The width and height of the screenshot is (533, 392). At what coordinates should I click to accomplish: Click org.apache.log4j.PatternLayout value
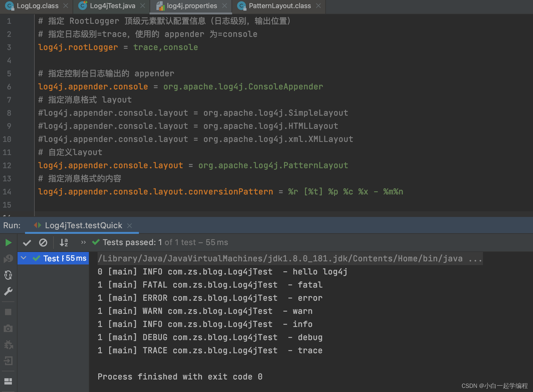pos(273,165)
